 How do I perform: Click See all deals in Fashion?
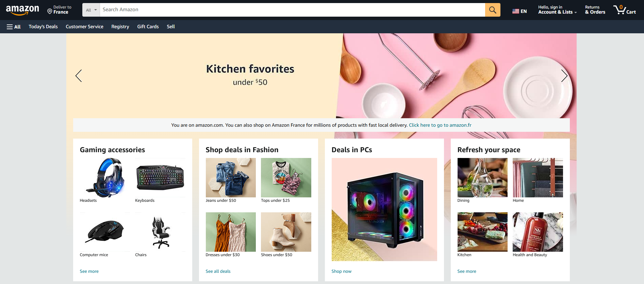218,271
